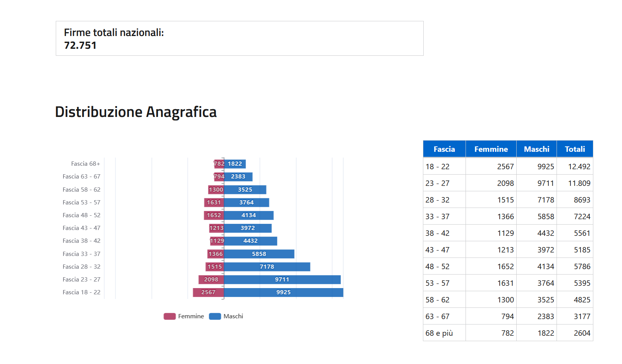Click the Femmine table column header
622x364 pixels.
coord(491,149)
